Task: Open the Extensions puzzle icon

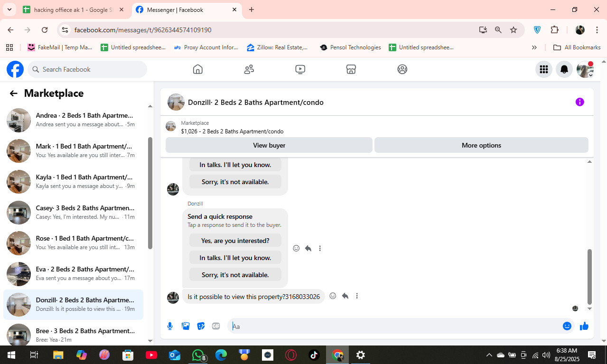Action: tap(554, 30)
